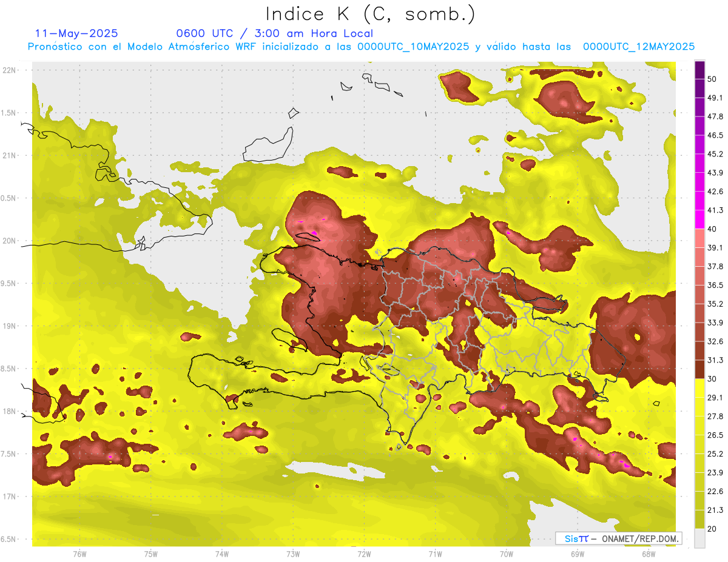The height and width of the screenshot is (562, 728).
Task: Click the "0.5N" latitude tick label
Action: click(x=8, y=198)
